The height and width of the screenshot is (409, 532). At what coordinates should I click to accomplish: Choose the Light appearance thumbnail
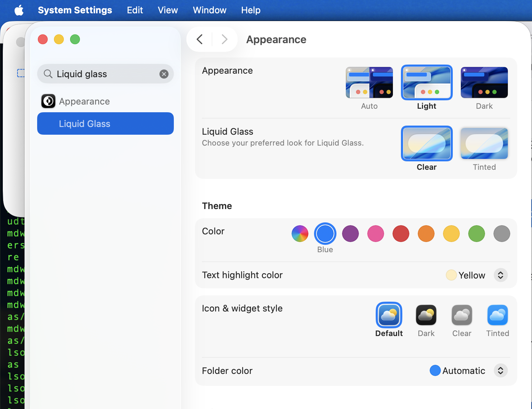[427, 83]
